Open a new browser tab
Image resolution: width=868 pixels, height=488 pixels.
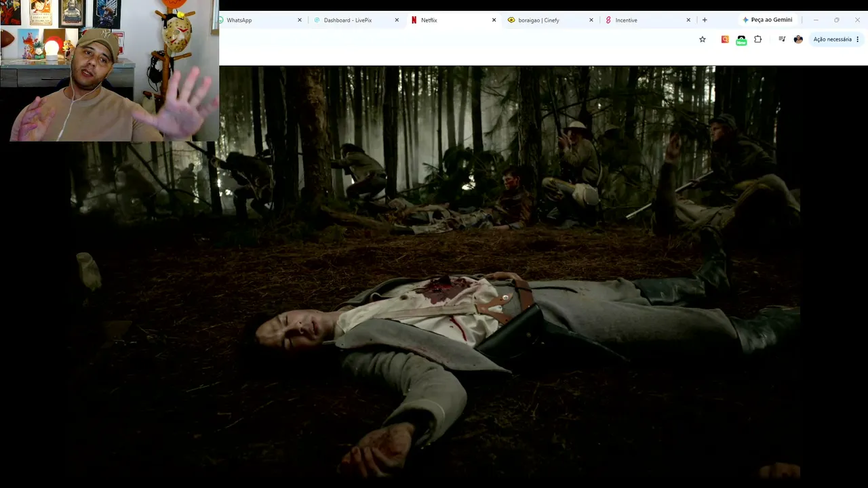click(x=705, y=20)
